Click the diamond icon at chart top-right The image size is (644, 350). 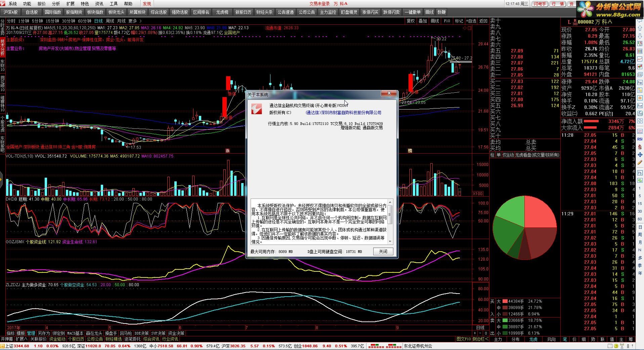465,28
